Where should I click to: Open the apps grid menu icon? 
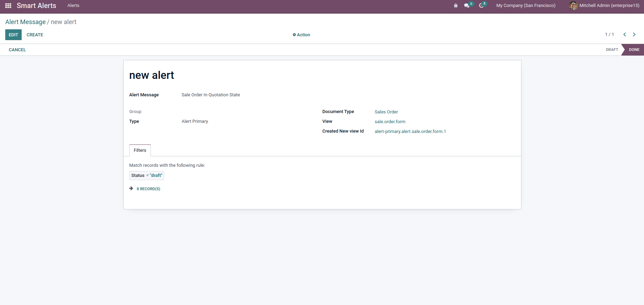click(x=8, y=6)
